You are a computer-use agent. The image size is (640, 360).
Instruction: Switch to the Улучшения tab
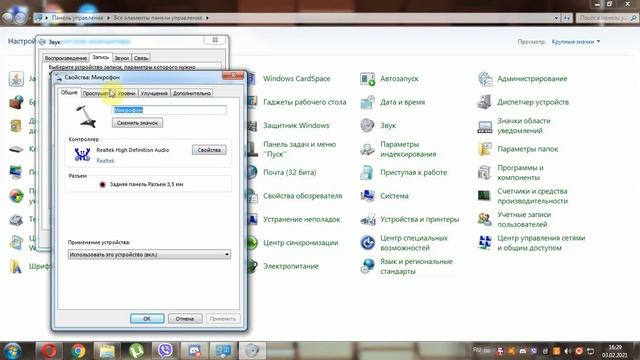pyautogui.click(x=154, y=93)
